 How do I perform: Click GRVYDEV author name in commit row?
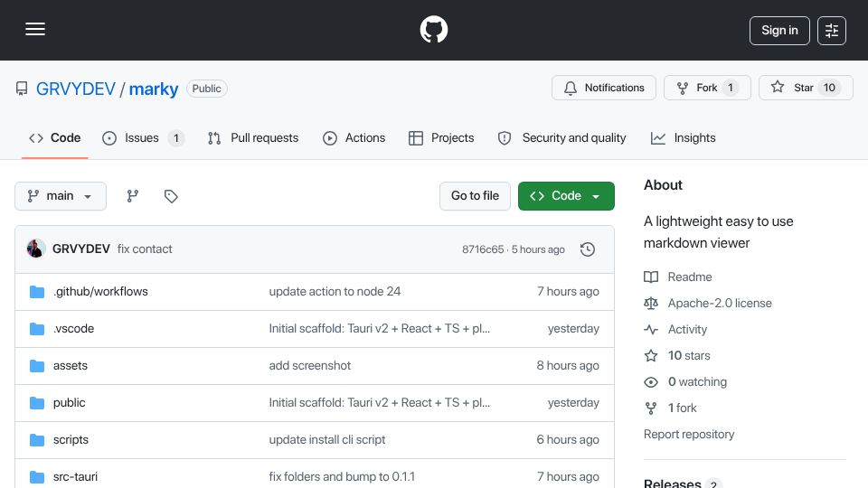click(81, 249)
